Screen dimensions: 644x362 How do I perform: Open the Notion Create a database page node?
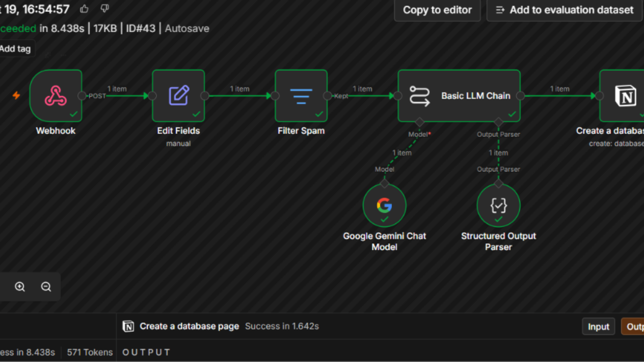pyautogui.click(x=622, y=96)
